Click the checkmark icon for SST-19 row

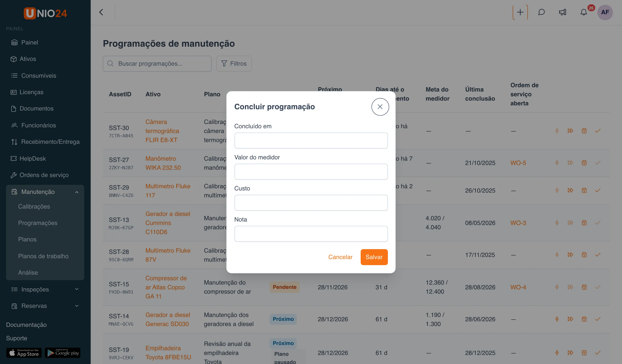598,353
